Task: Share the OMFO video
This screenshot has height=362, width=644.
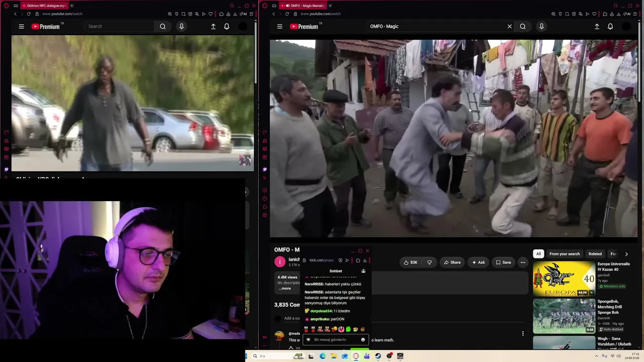Action: pyautogui.click(x=452, y=262)
